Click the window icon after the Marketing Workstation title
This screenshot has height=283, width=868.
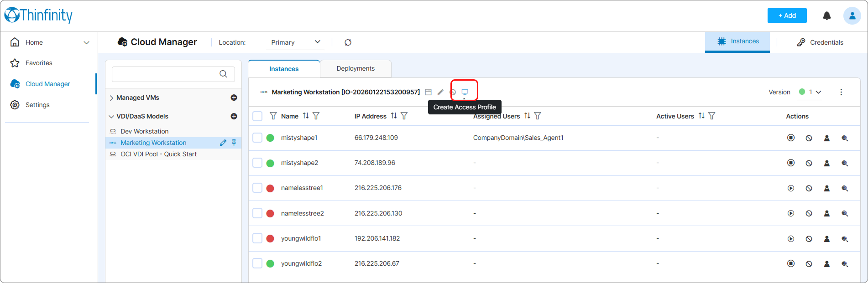(x=428, y=92)
